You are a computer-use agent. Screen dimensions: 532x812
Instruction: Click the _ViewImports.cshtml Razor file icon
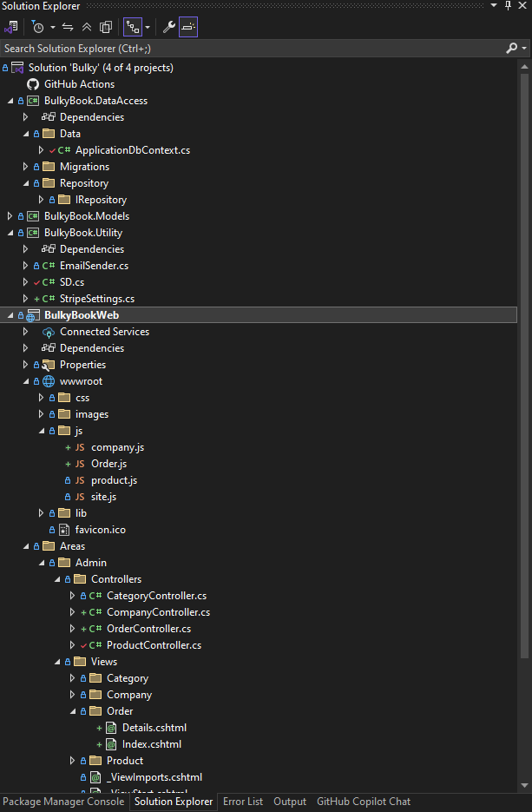[95, 777]
